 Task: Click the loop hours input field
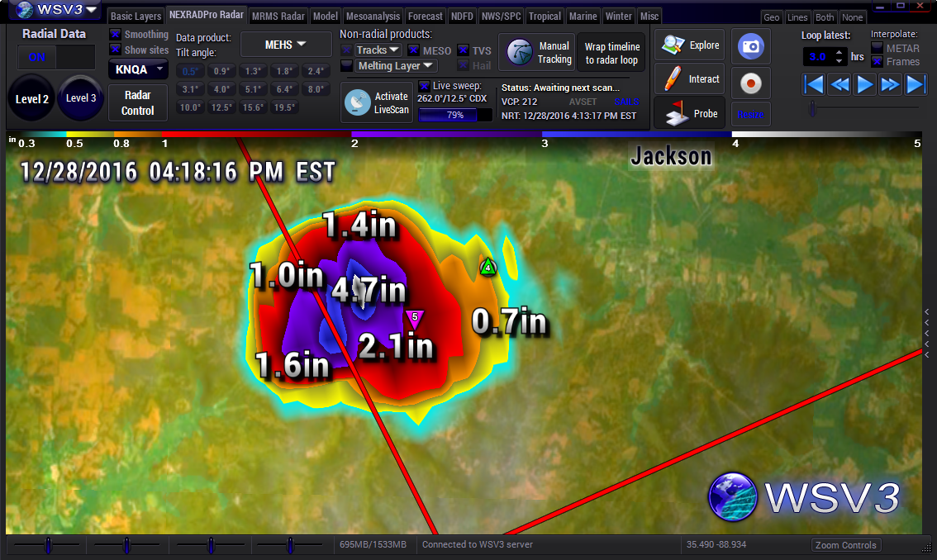(818, 57)
